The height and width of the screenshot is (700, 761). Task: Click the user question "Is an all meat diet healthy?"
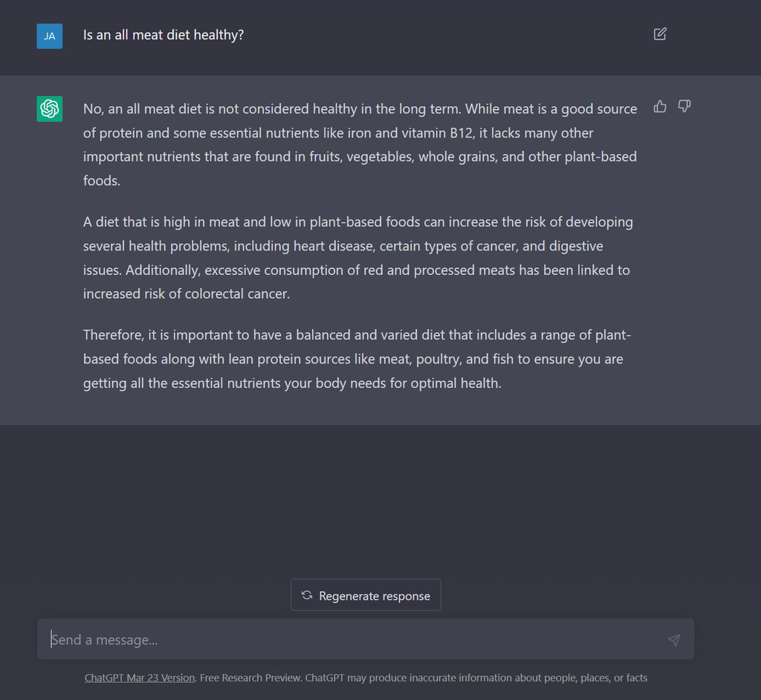[163, 35]
